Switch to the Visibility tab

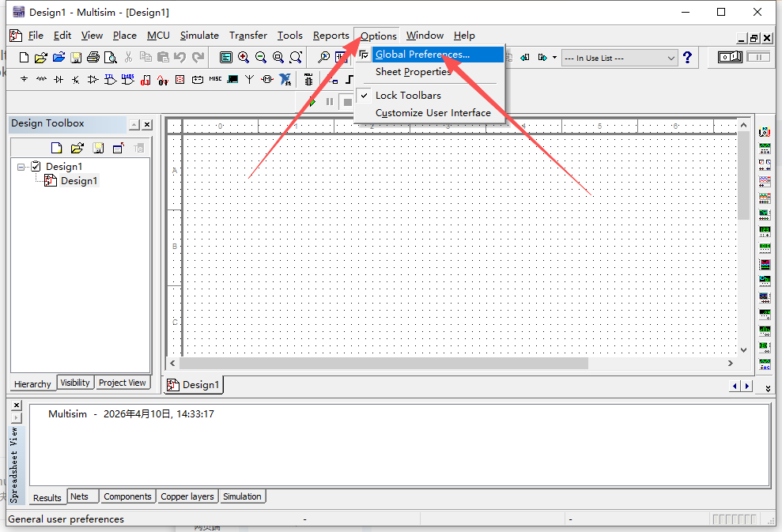tap(75, 383)
